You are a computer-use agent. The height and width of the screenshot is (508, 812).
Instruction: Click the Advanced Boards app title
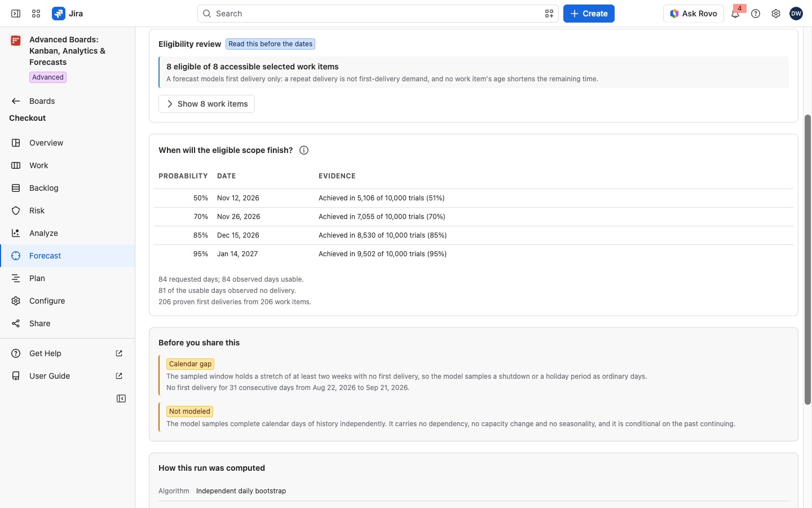[67, 51]
